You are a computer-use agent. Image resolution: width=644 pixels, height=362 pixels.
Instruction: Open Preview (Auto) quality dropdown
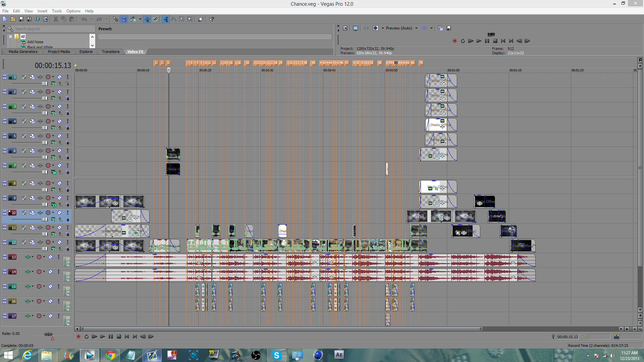(x=416, y=28)
